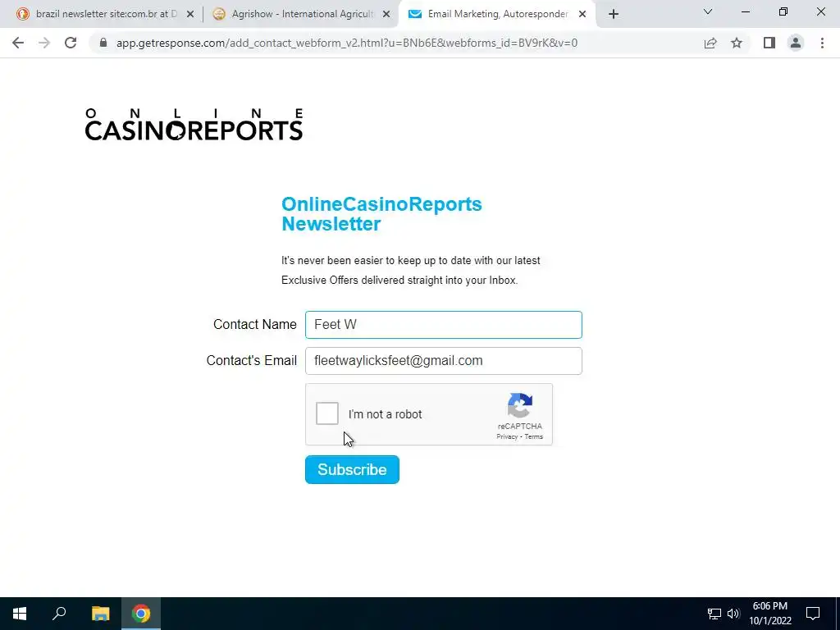The height and width of the screenshot is (630, 840).
Task: Check the I'm not a robot box
Action: 326,413
